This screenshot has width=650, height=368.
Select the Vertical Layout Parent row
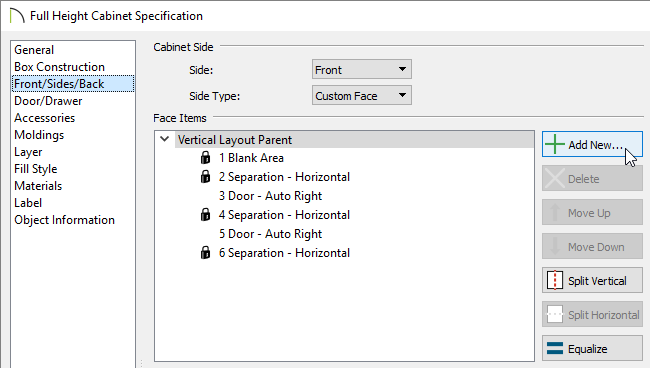click(355, 140)
